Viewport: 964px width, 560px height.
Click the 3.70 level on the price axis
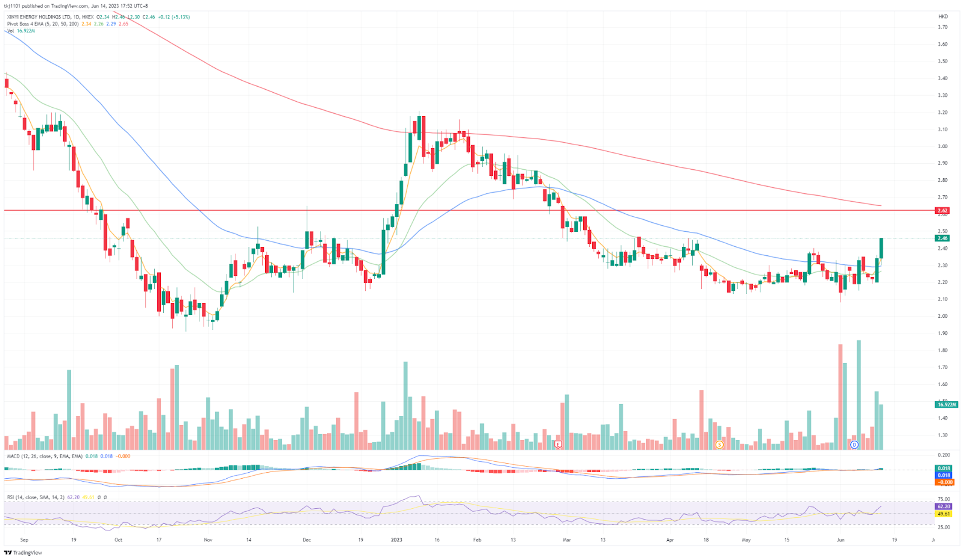pos(942,27)
